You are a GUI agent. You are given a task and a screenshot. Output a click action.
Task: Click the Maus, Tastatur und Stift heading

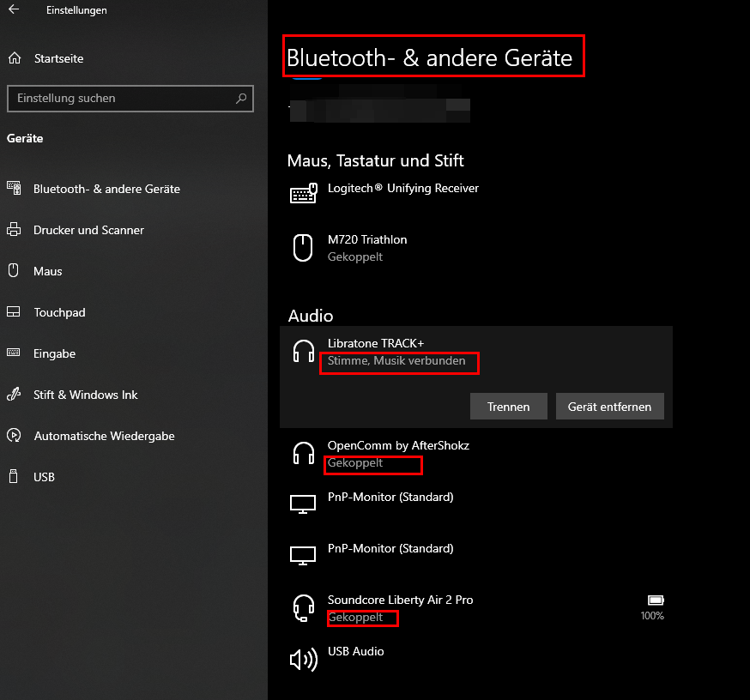click(x=376, y=160)
